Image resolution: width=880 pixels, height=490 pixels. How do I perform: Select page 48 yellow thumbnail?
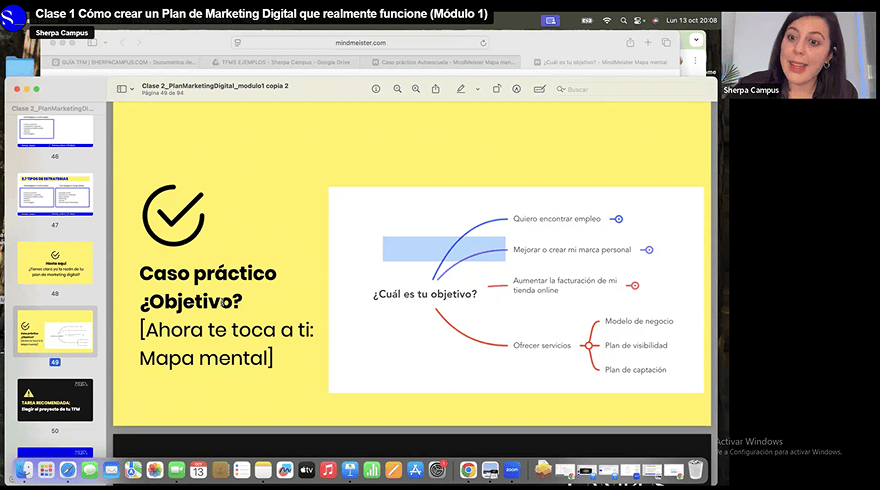click(55, 263)
